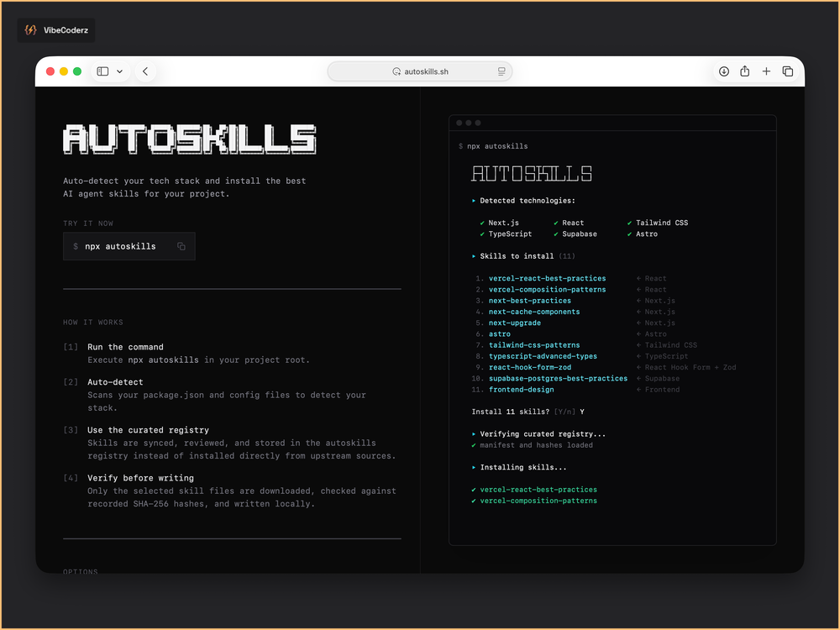840x630 pixels.
Task: Select 'Use the curated registry' step
Action: (148, 430)
